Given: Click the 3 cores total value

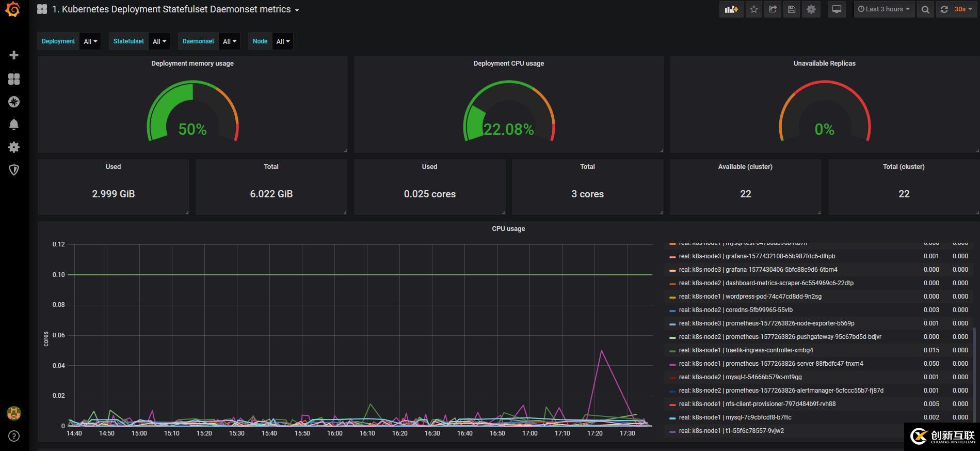Looking at the screenshot, I should coord(587,194).
